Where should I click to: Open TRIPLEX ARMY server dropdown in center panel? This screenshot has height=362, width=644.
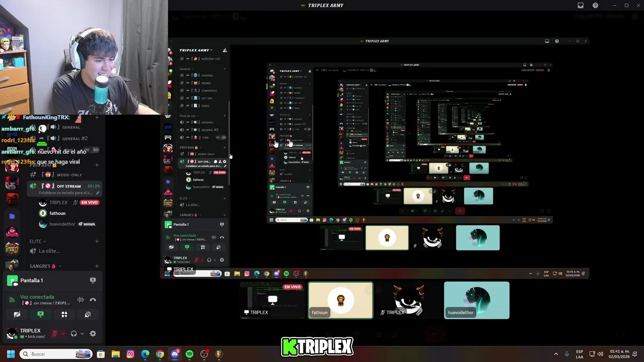[x=196, y=50]
